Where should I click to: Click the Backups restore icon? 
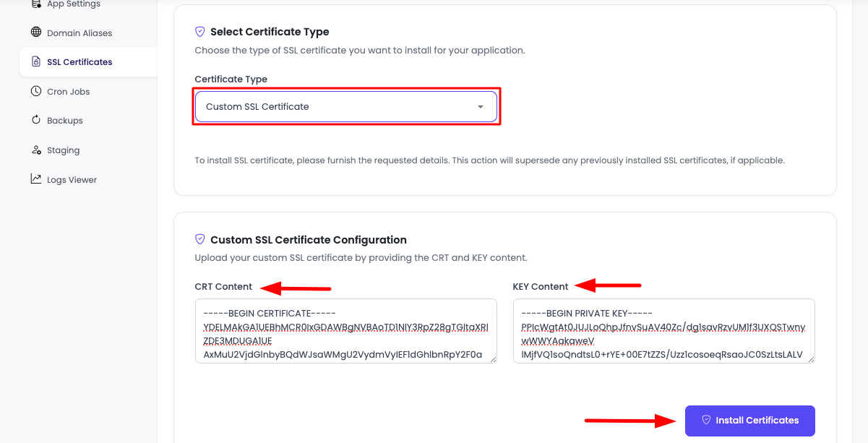[35, 120]
